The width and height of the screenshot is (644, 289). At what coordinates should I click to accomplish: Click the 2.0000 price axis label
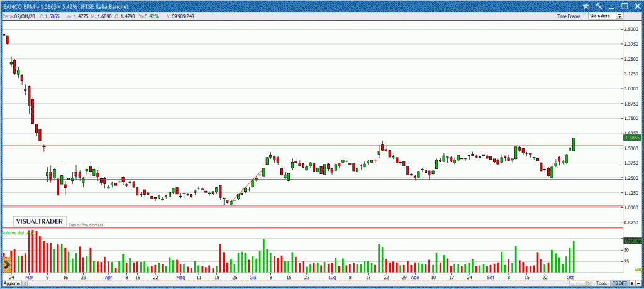point(631,89)
